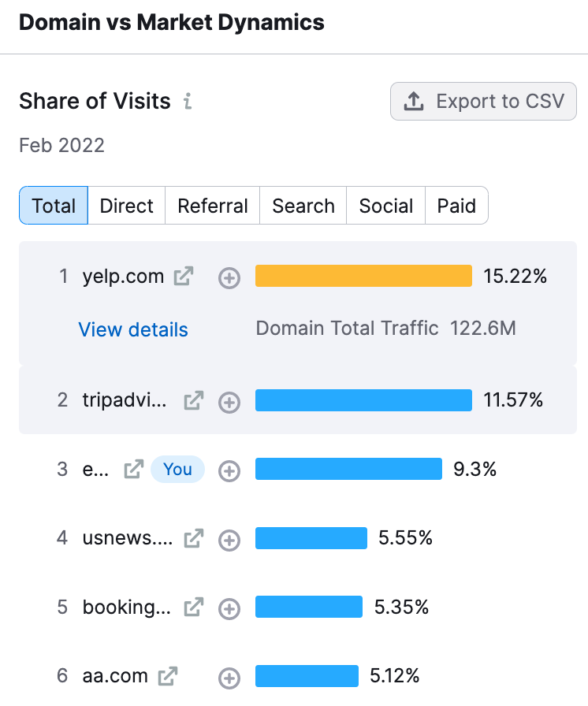Click the 5.12% value
Screen dimensions: 588x706
(x=394, y=676)
